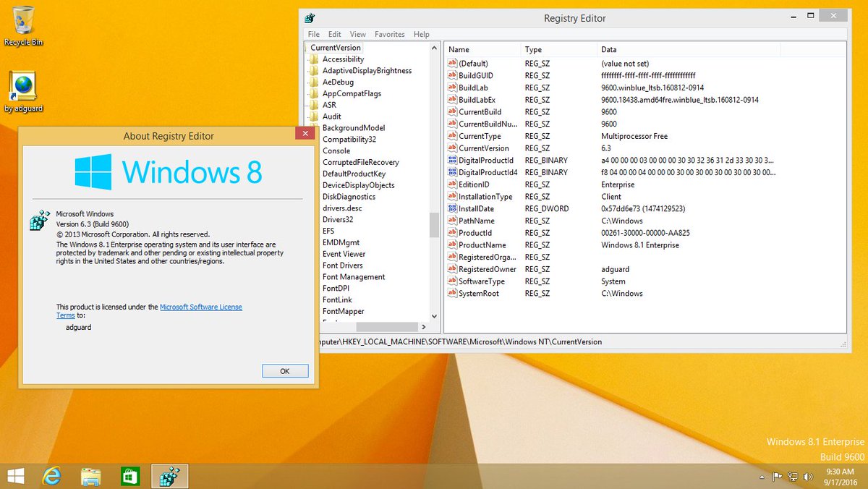Select the 'by adguard' desktop shortcut
Image resolution: width=868 pixels, height=489 pixels.
(23, 92)
